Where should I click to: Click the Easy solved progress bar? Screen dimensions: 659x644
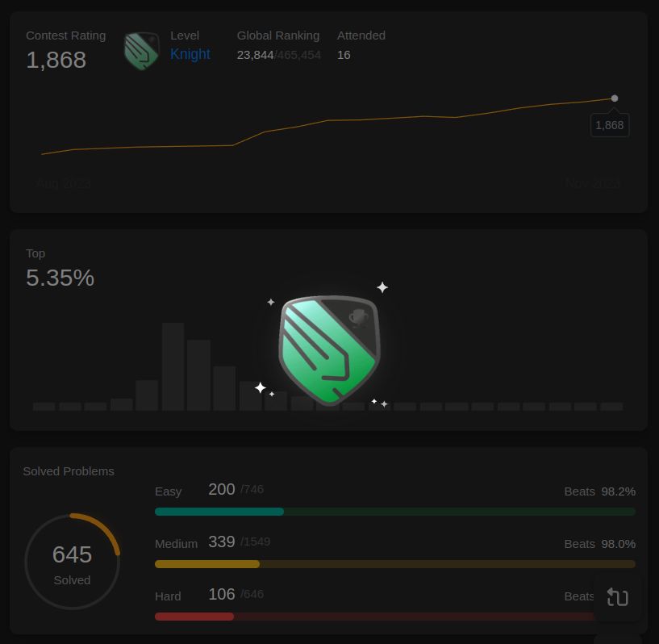[395, 512]
